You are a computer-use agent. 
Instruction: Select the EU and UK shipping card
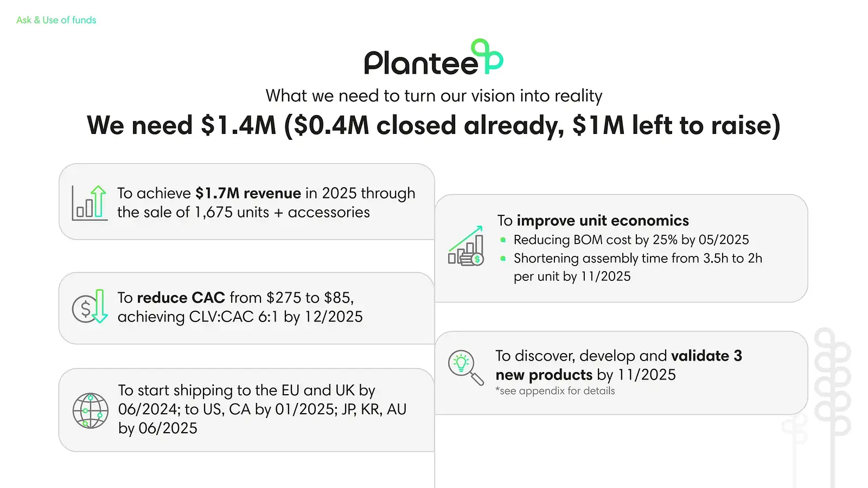point(247,410)
